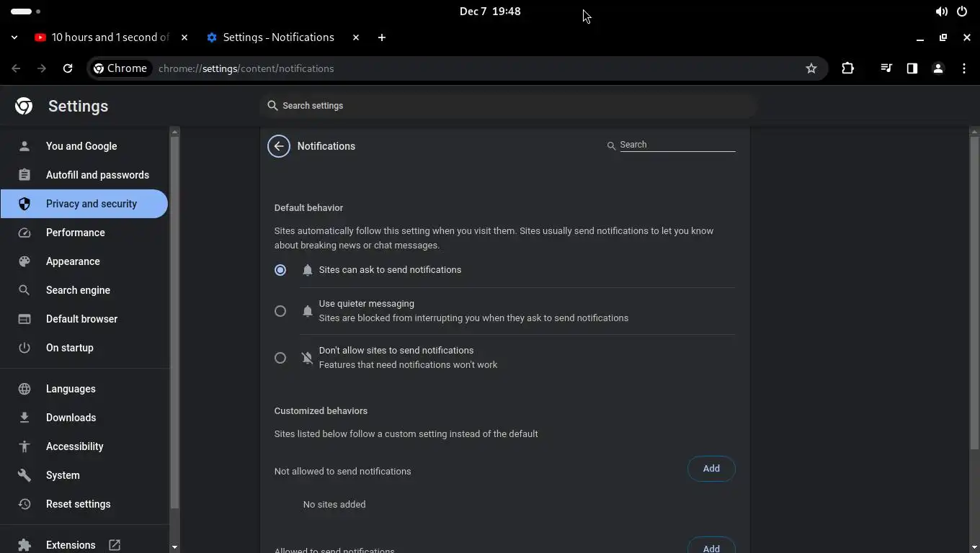Toggle the side panel icon

[912, 68]
